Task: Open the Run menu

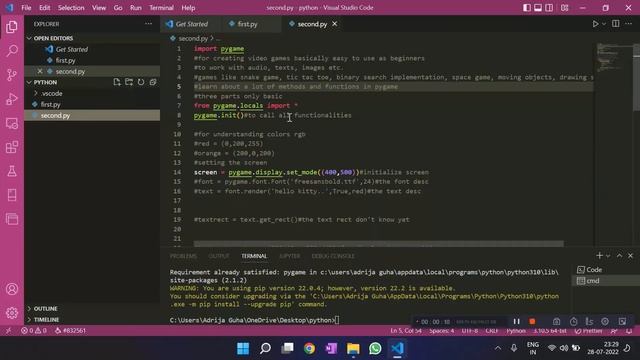Action: tap(136, 8)
